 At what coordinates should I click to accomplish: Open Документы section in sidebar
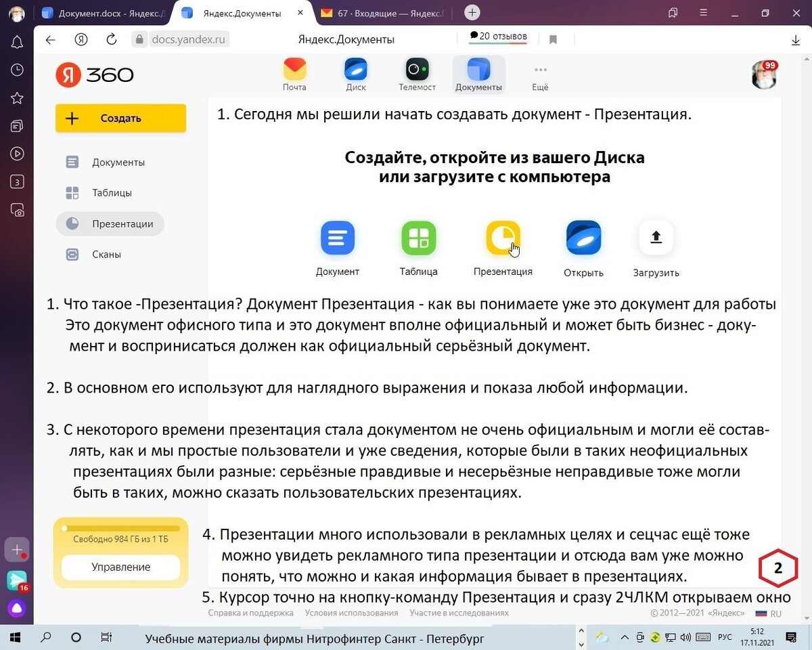click(x=110, y=162)
